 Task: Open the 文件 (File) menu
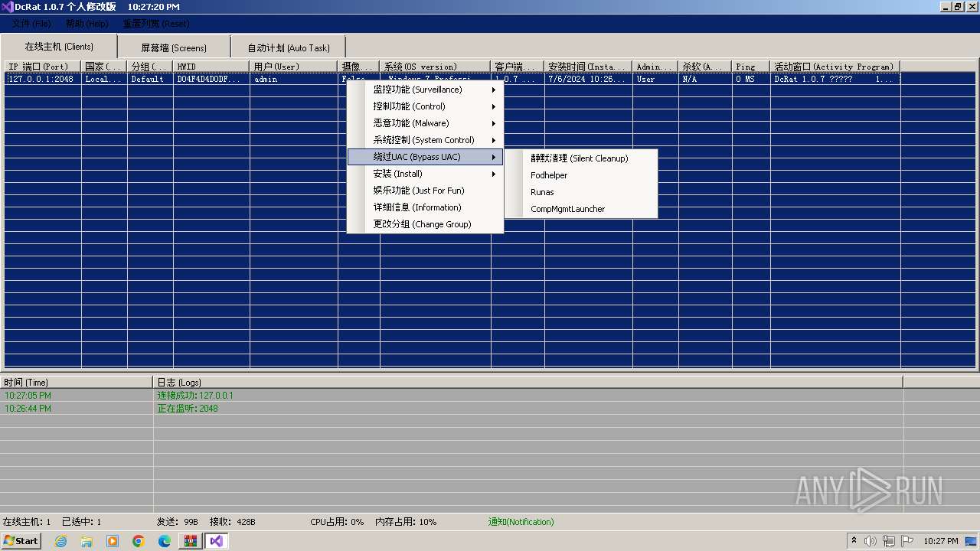[31, 24]
